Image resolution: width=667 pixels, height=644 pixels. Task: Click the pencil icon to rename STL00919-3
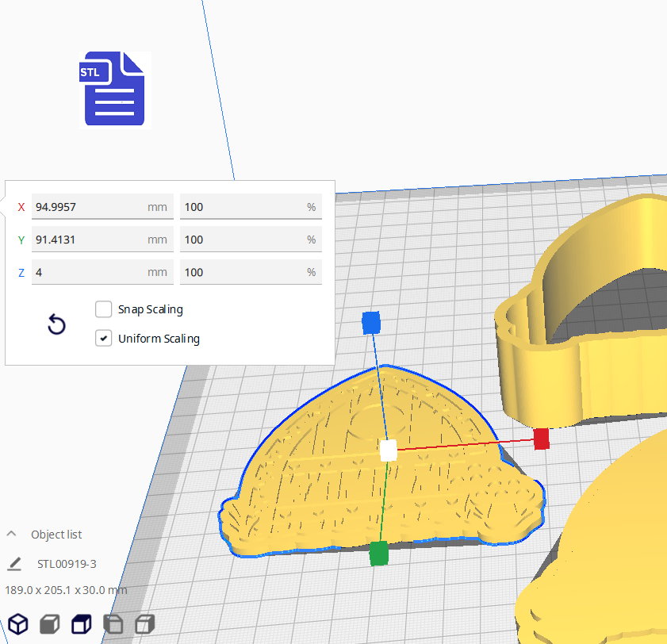click(x=14, y=564)
